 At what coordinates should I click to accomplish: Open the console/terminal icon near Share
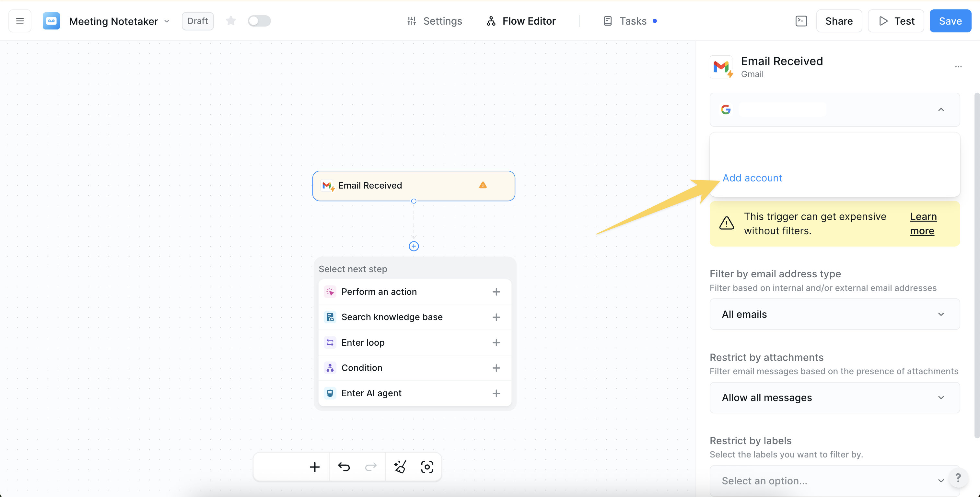click(x=801, y=21)
